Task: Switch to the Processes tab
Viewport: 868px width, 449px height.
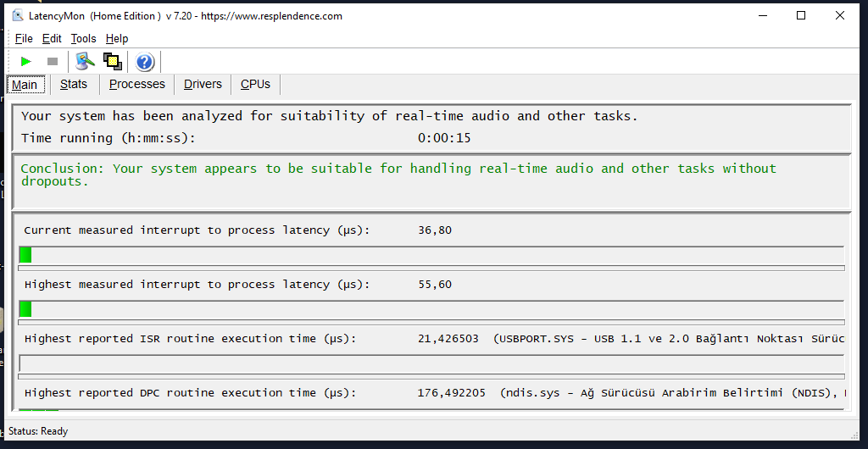Action: (x=137, y=85)
